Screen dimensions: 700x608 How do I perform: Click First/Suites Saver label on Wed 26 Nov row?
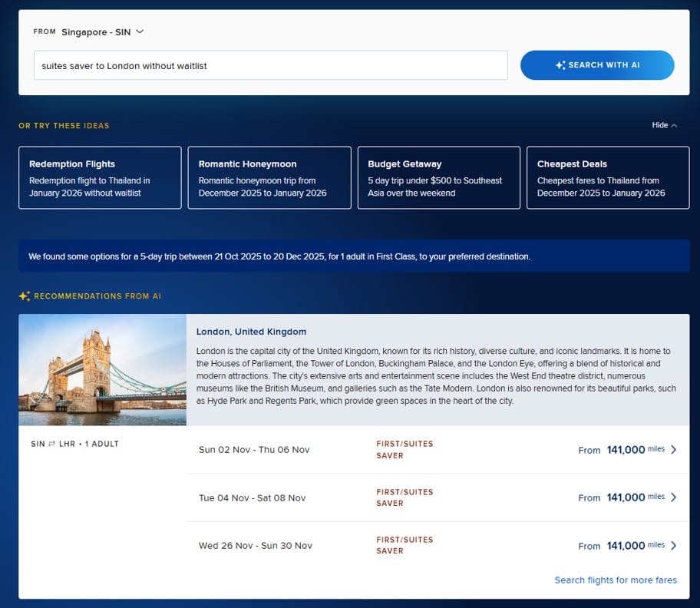click(404, 545)
